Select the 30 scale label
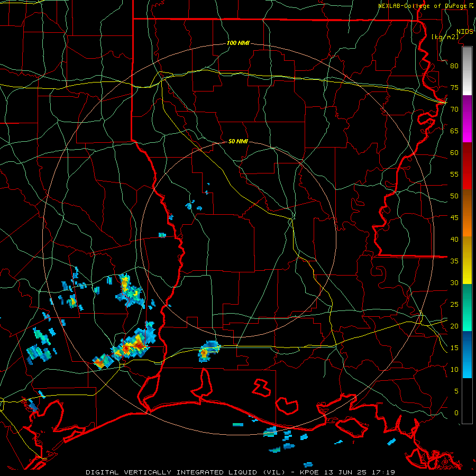The width and height of the screenshot is (476, 476). 454,283
